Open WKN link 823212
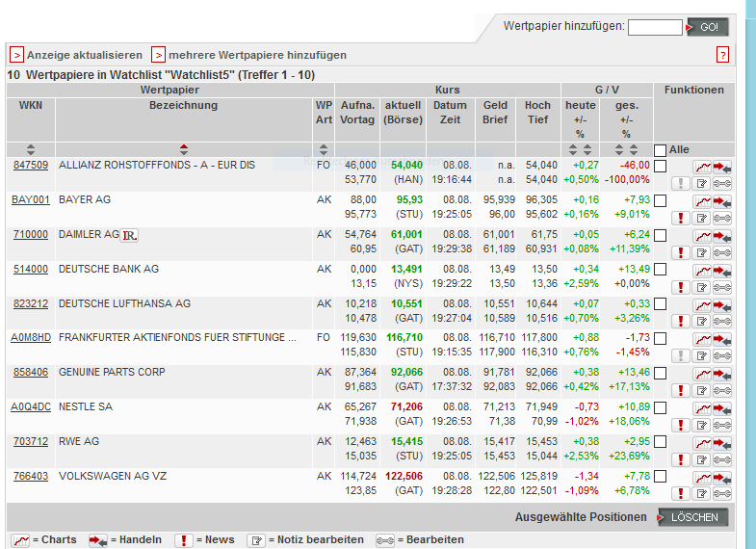This screenshot has width=756, height=549. (31, 303)
